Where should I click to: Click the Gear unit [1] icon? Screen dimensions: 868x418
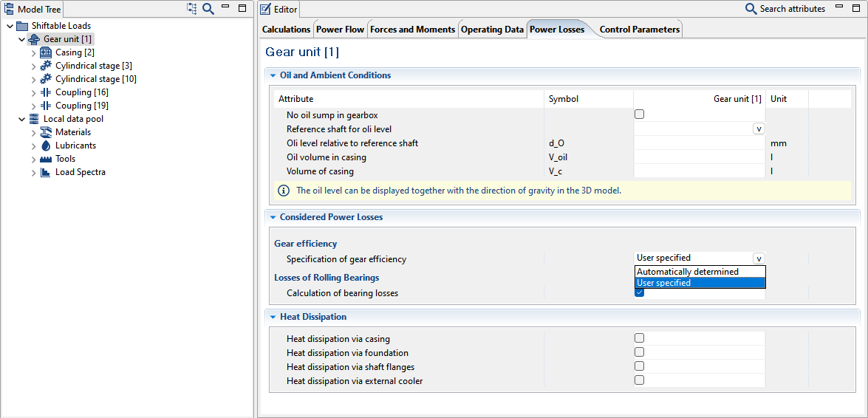point(34,38)
